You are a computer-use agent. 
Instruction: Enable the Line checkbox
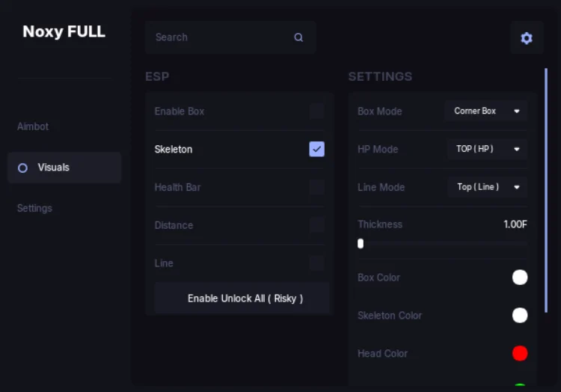pyautogui.click(x=316, y=263)
